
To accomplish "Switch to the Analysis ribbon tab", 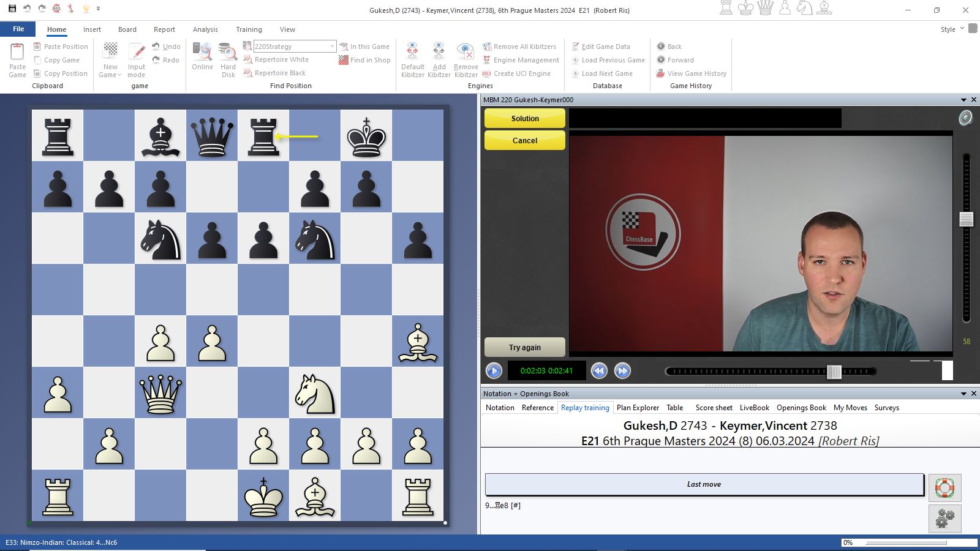I will click(x=205, y=29).
